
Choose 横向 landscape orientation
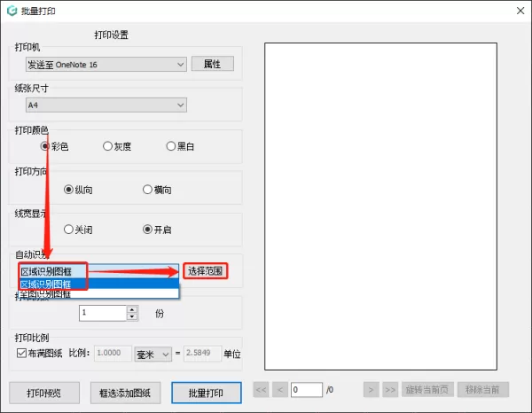[147, 189]
